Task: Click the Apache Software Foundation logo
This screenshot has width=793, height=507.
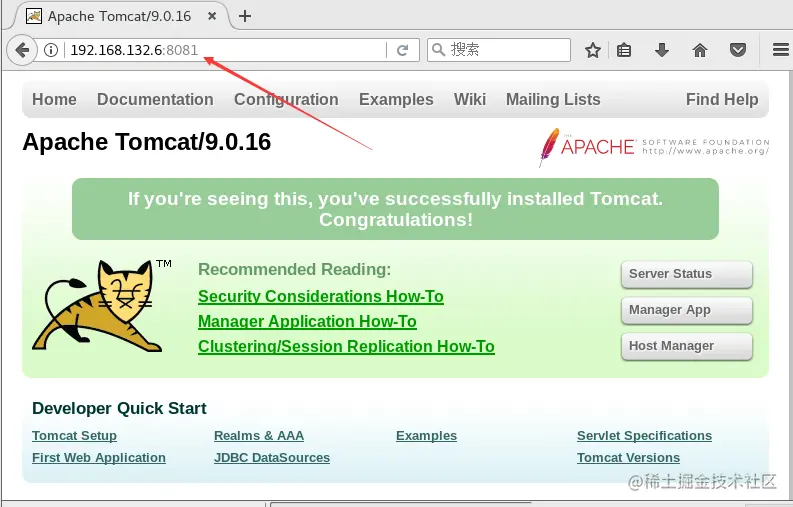Action: pyautogui.click(x=654, y=147)
